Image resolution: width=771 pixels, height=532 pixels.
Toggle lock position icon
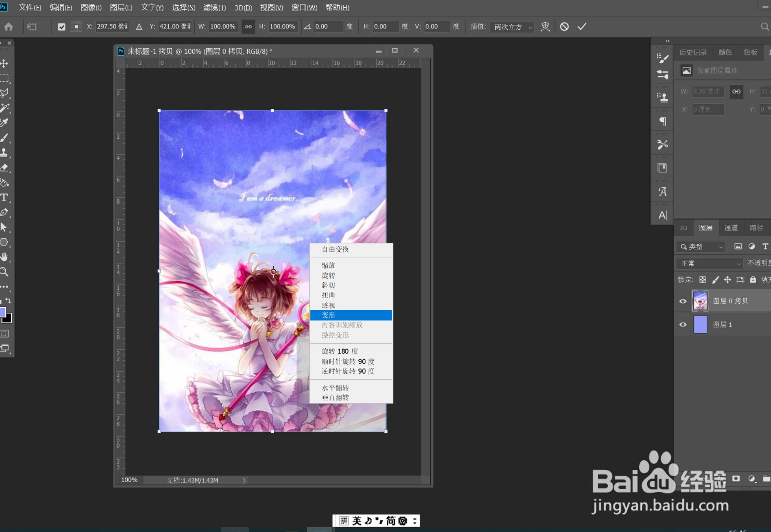(x=728, y=279)
